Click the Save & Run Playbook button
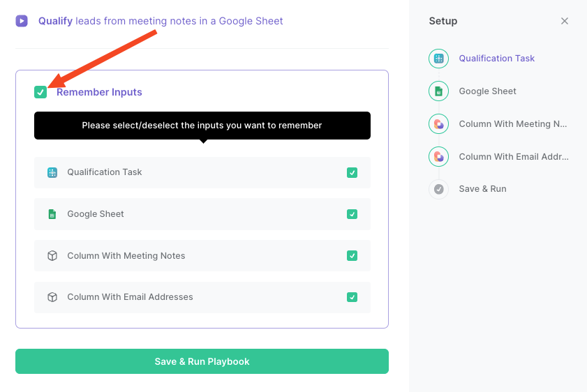Screen dimensions: 587x392 (202, 361)
